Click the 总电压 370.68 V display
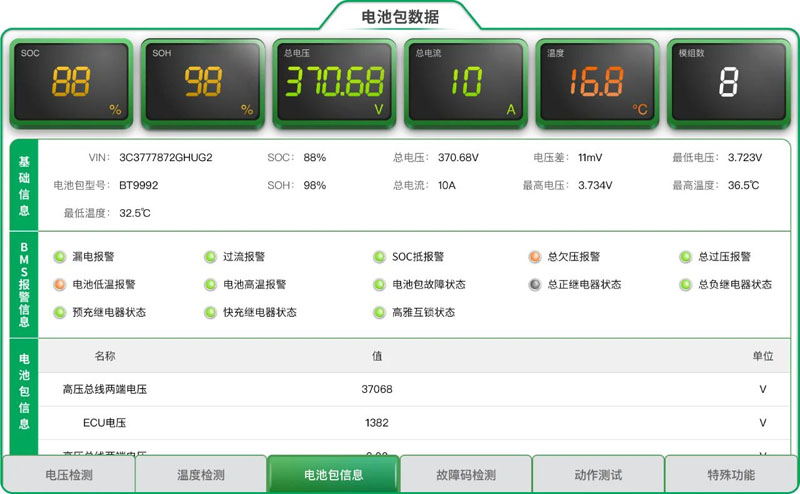This screenshot has height=494, width=800. 335,83
